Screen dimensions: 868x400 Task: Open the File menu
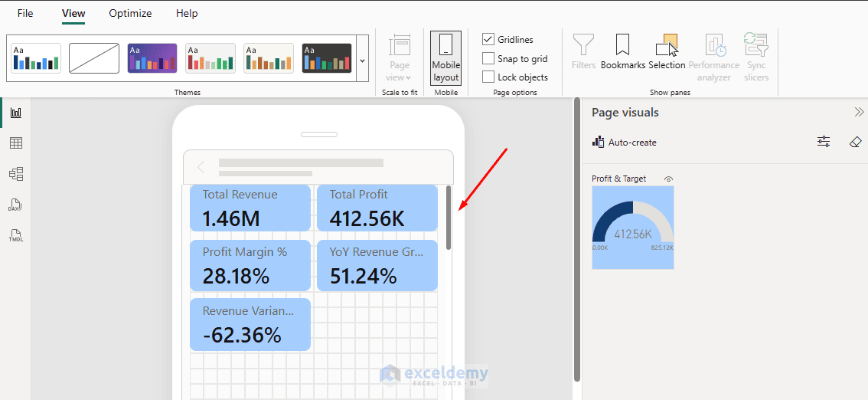point(25,13)
